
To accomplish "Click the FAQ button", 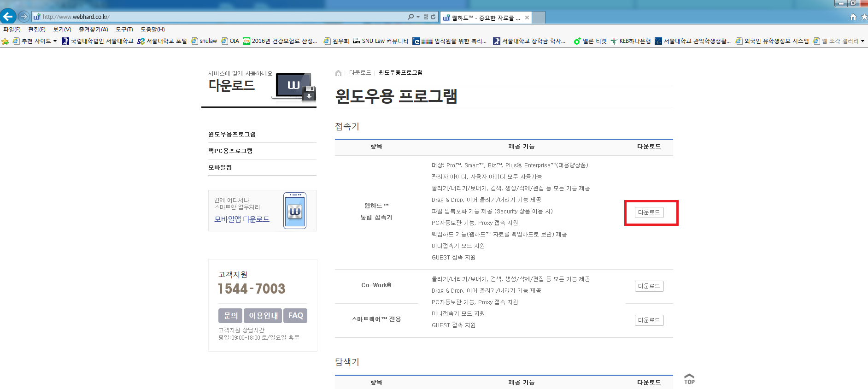I will click(295, 316).
